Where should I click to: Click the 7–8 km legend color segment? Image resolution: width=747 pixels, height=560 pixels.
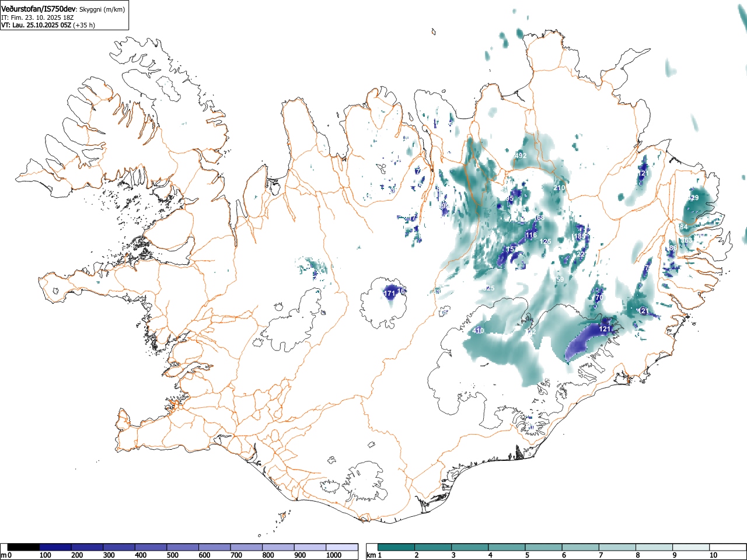pos(617,547)
